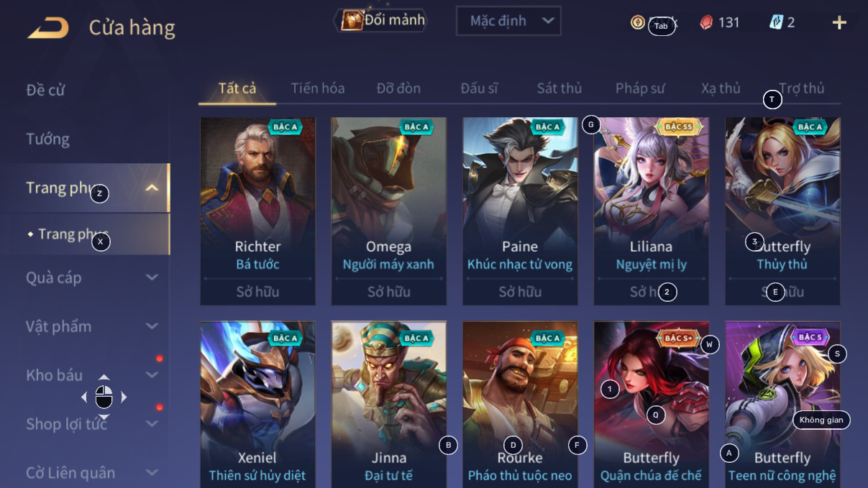
Task: Collapse the Trang phục sidebar section
Action: (x=152, y=188)
